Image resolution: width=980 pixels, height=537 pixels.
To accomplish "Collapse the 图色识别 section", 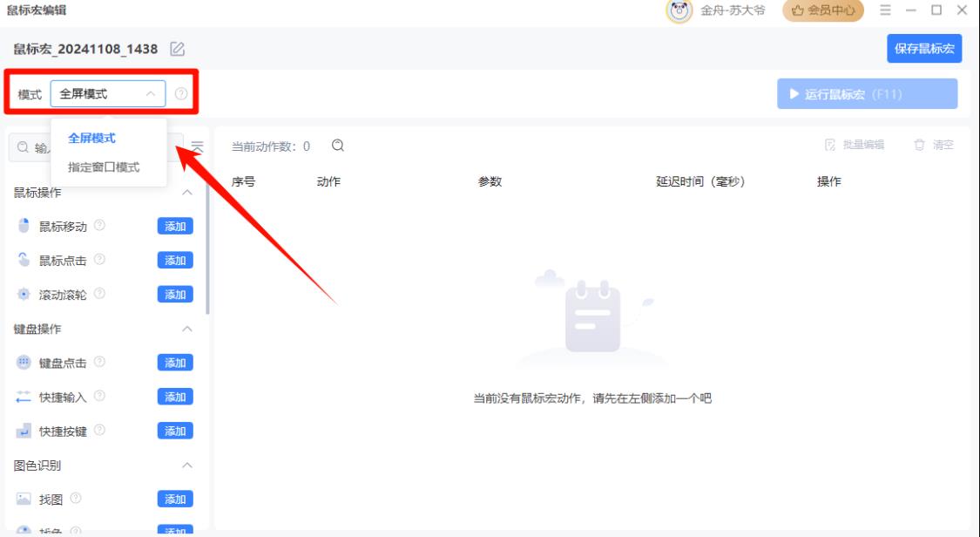I will [187, 466].
